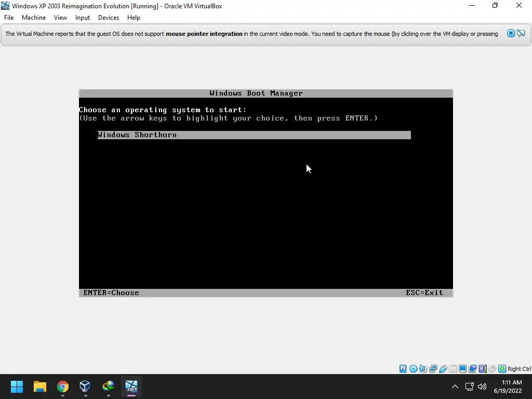Viewport: 532px width, 399px height.
Task: Click the shared folders status icon
Action: pos(453,369)
